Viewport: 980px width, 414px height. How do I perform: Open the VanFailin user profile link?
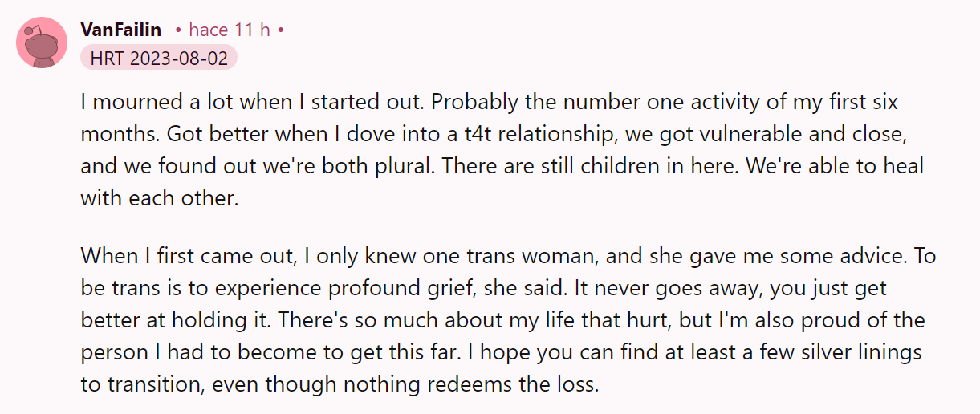coord(121,30)
